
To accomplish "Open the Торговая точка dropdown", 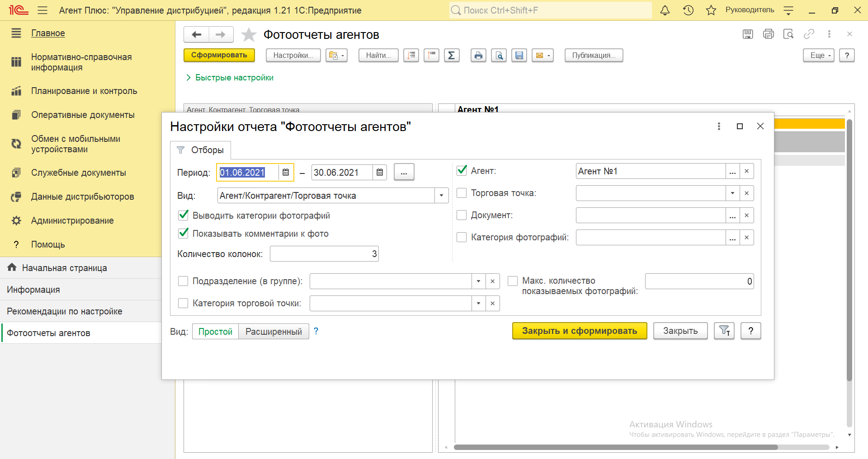I will coord(732,193).
